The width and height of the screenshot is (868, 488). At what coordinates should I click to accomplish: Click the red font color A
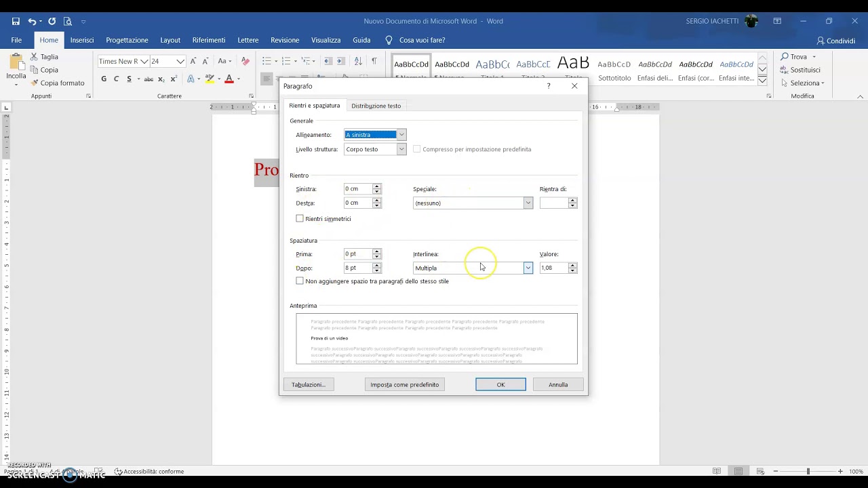coord(229,79)
